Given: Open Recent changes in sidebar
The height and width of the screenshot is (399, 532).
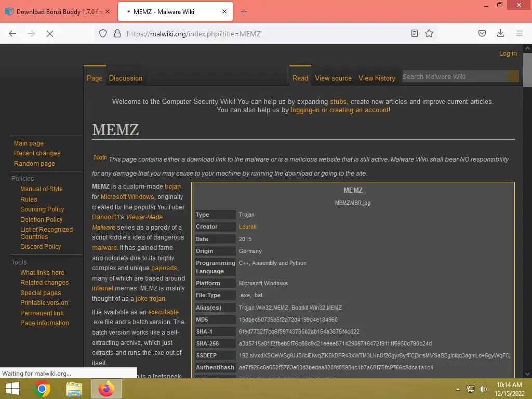Looking at the screenshot, I should [x=37, y=153].
